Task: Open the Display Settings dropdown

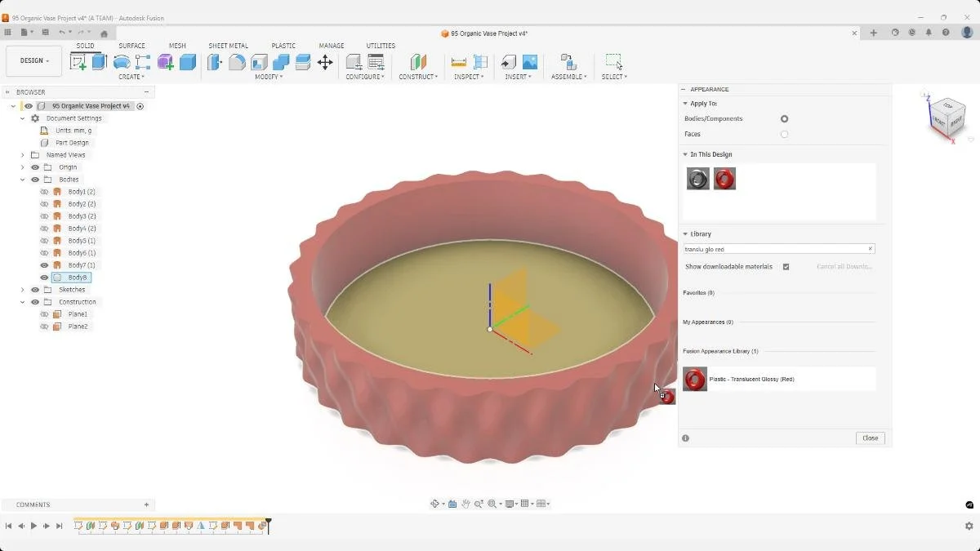Action: (510, 504)
